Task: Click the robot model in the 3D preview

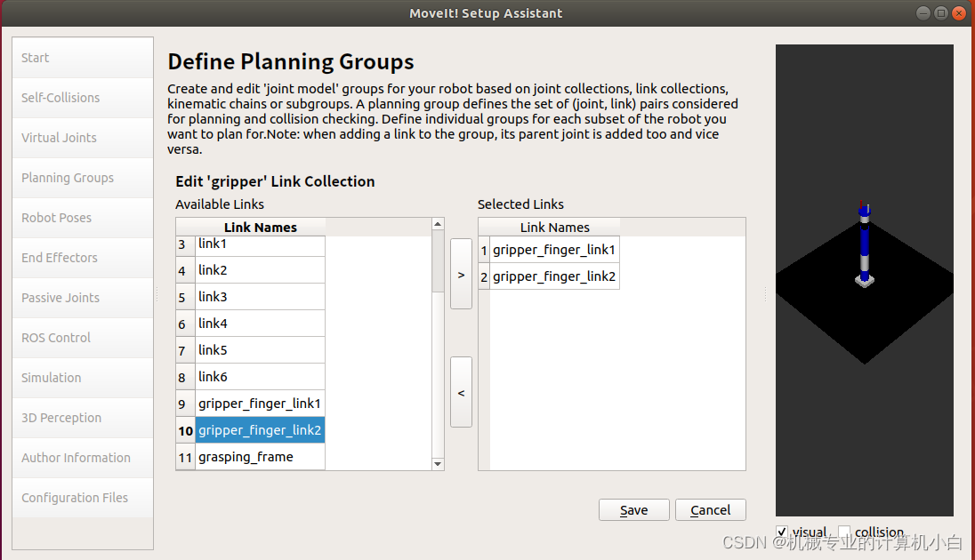Action: (865, 244)
